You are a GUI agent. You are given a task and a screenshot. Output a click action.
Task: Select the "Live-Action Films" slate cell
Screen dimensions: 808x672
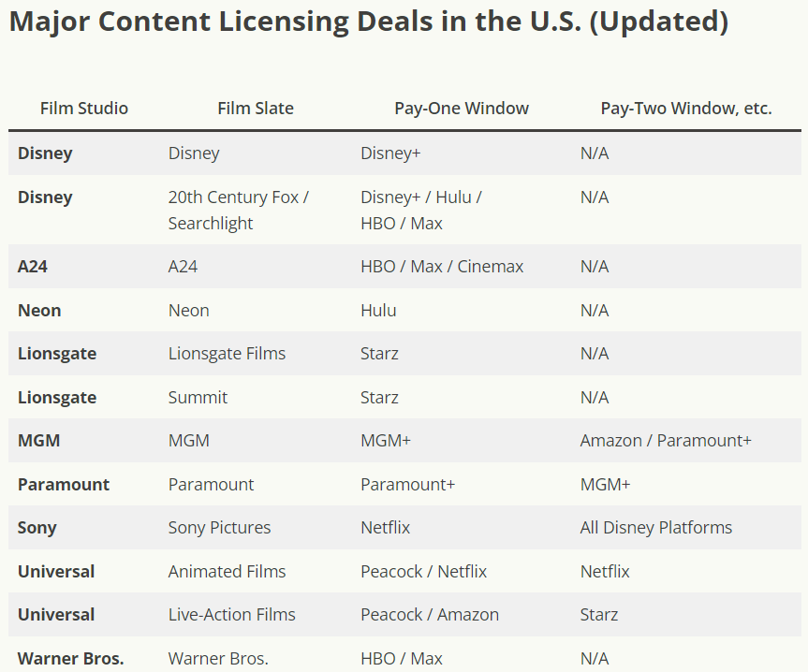pyautogui.click(x=231, y=615)
